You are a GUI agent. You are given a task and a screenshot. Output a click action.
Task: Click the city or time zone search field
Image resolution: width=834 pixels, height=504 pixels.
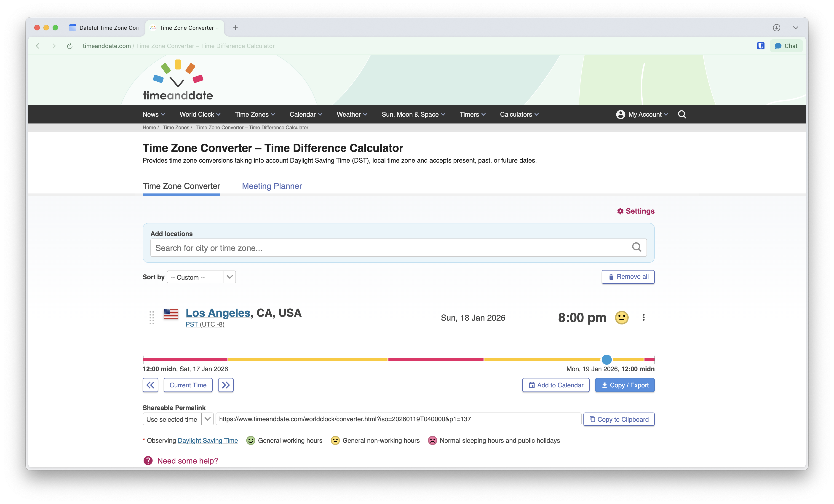[389, 248]
